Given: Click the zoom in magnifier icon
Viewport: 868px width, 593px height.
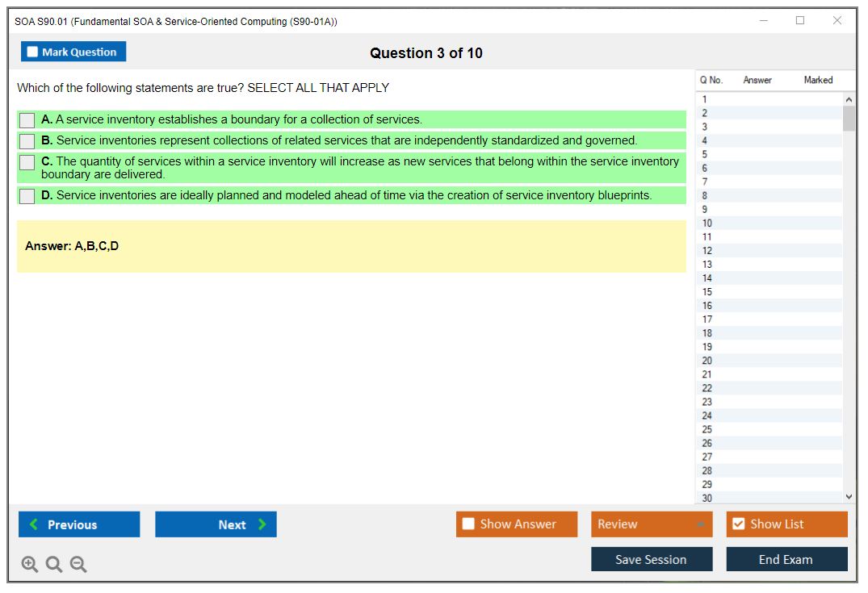Looking at the screenshot, I should click(30, 565).
